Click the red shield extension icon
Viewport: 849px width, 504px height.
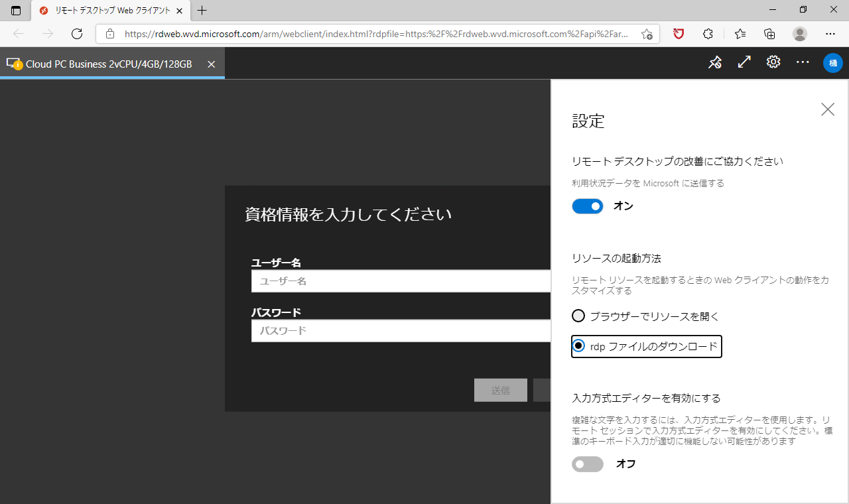click(x=679, y=34)
